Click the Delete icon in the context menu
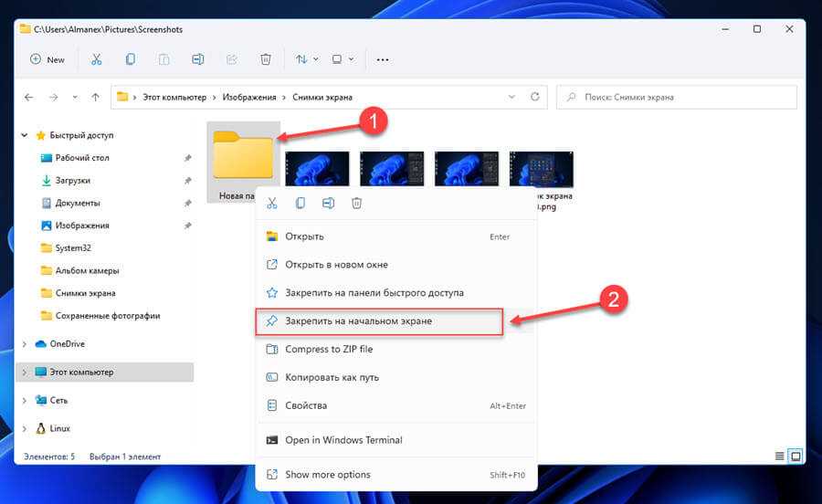Screen dimensions: 822x504 [357, 203]
